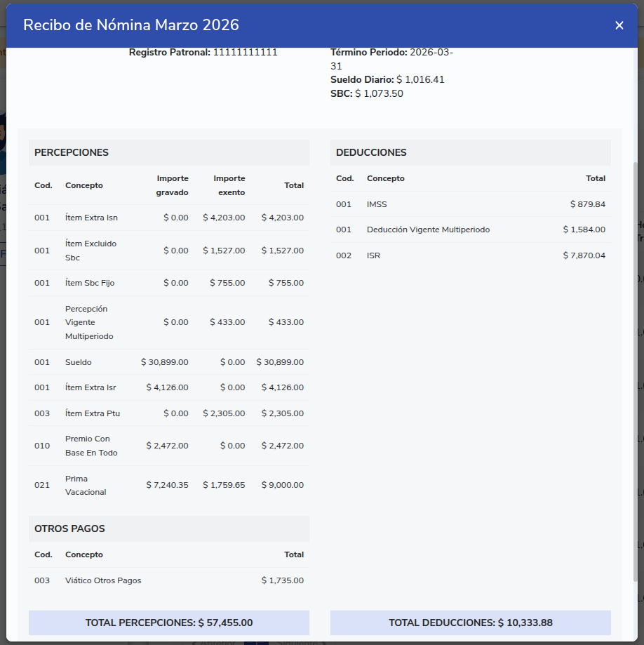Click the Importe gravado column header
Screen dimensions: 644x645
172,185
